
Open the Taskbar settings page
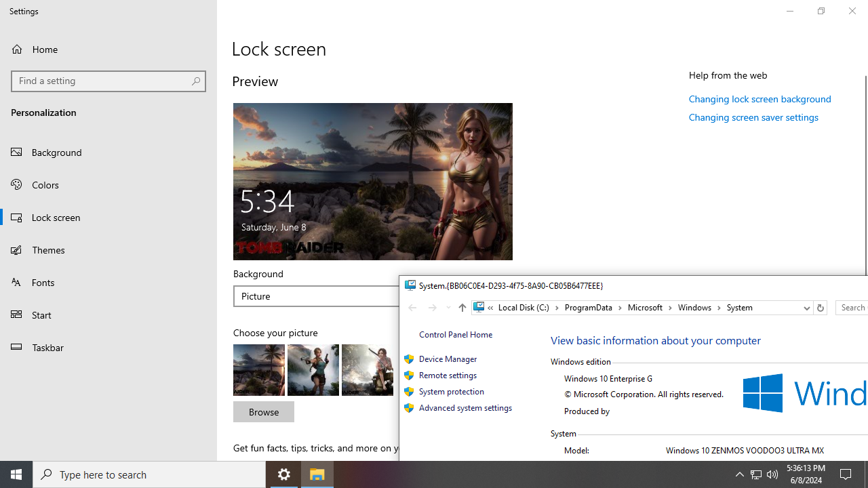pyautogui.click(x=108, y=347)
